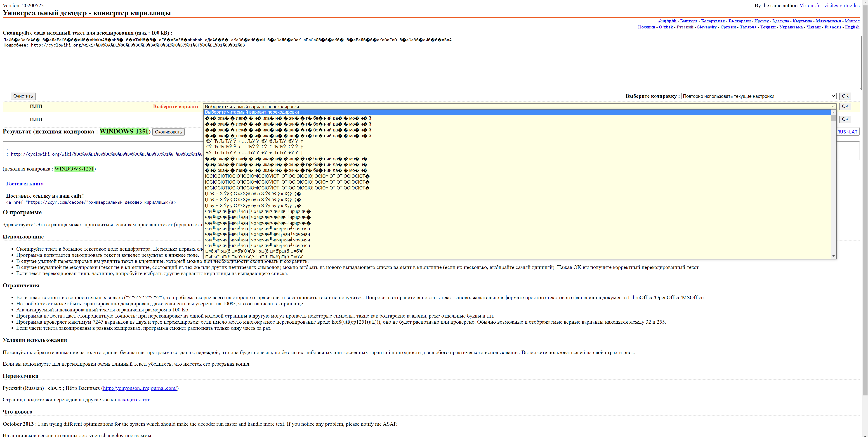
Task: Click the dropdown list scroll-up arrow
Action: tap(833, 112)
